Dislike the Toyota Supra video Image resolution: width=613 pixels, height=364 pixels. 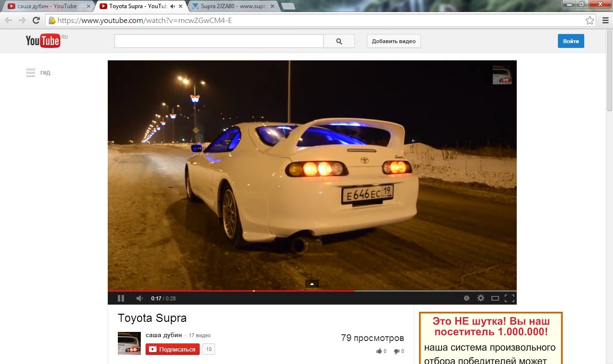(397, 351)
